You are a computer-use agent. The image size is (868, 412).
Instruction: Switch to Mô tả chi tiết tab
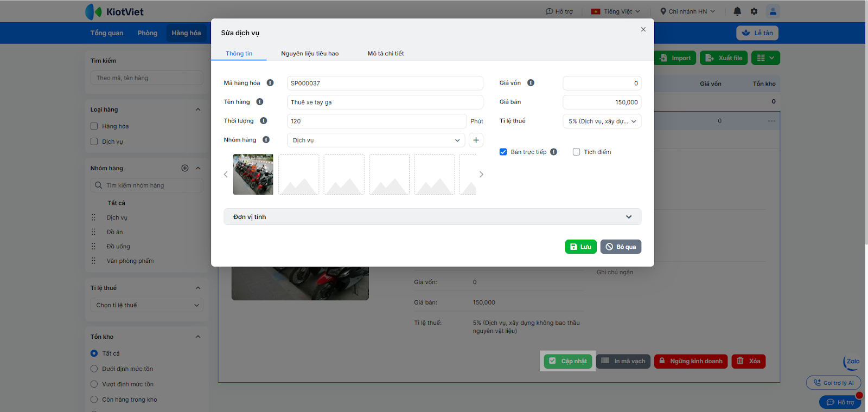(x=386, y=54)
